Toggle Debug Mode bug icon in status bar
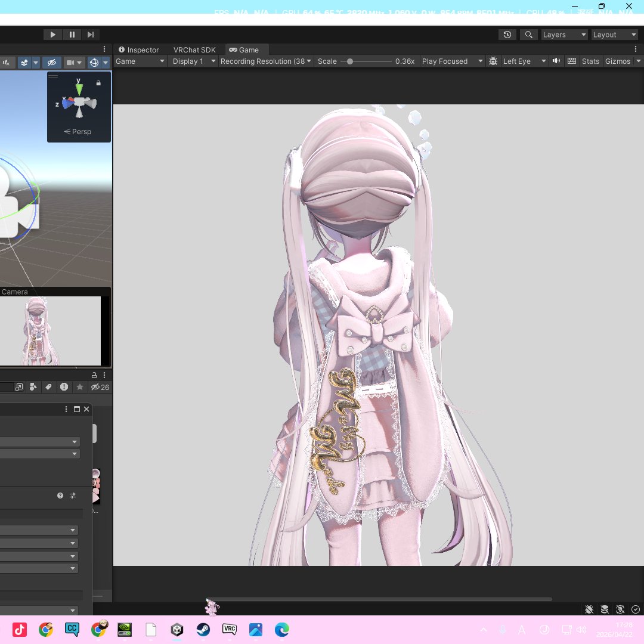Screen dimensions: 644x644 589,609
